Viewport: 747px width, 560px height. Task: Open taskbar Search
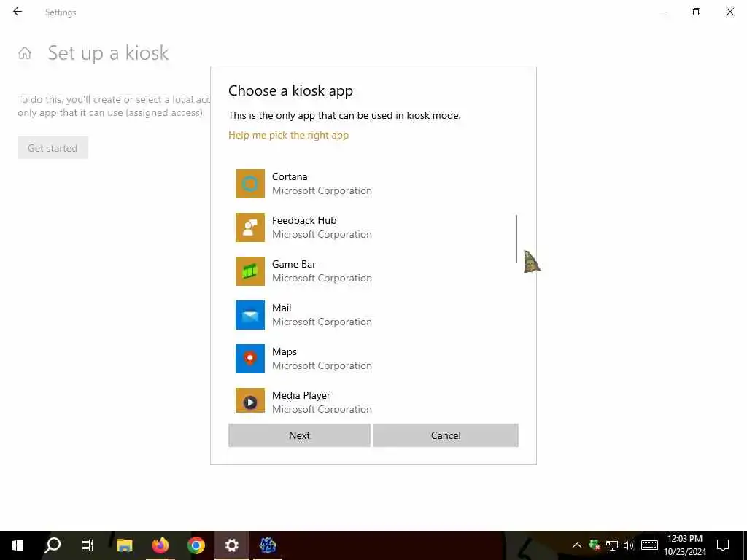tap(53, 545)
